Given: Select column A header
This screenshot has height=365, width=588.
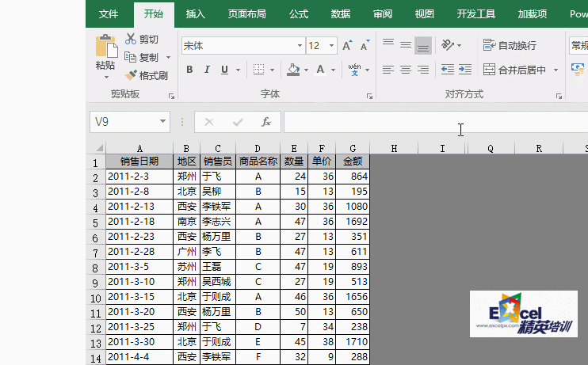Looking at the screenshot, I should [139, 148].
